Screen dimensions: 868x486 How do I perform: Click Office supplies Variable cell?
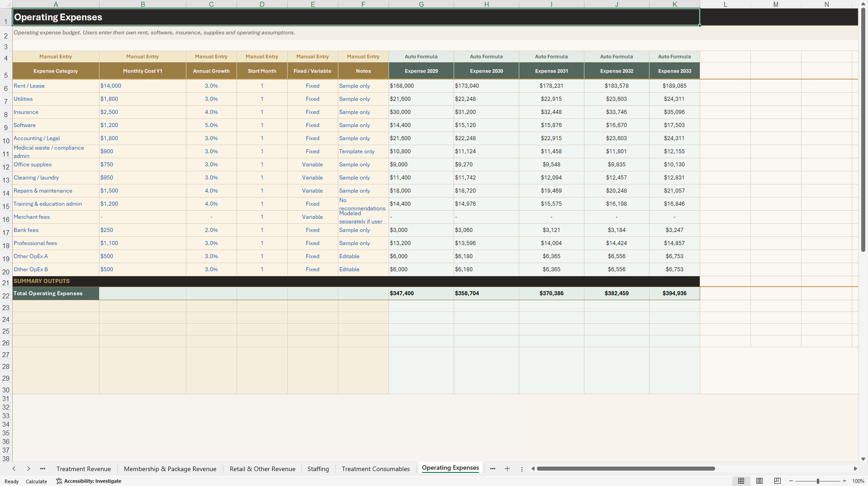point(313,165)
